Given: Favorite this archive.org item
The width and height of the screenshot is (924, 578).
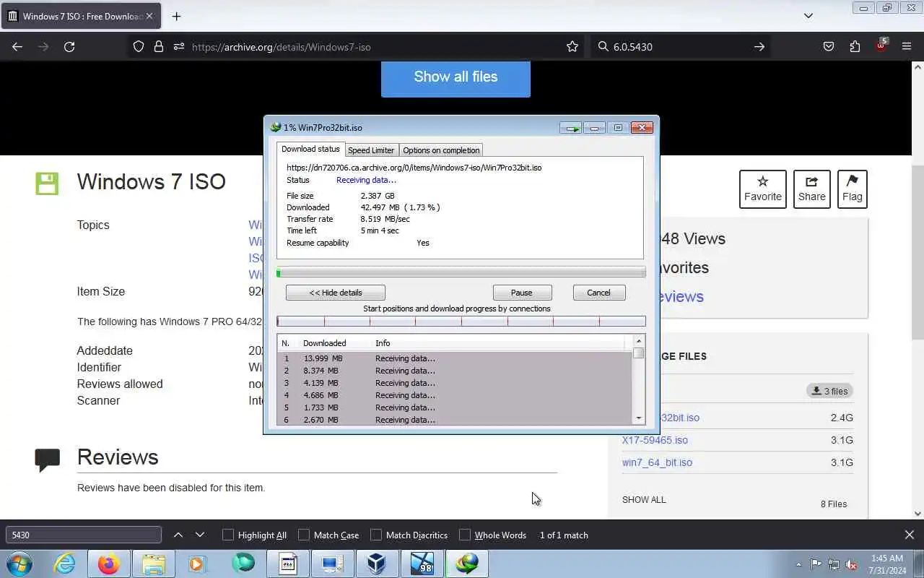Looking at the screenshot, I should [763, 189].
